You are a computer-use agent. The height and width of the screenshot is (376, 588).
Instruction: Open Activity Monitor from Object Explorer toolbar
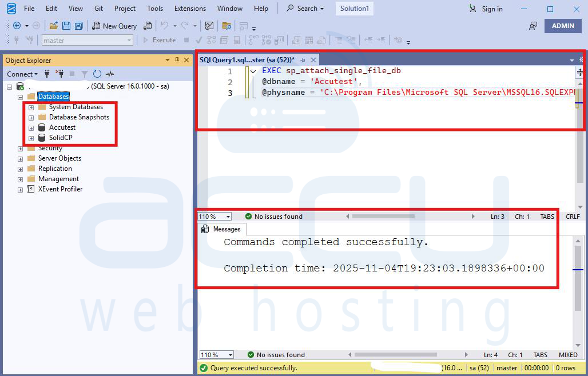coord(109,74)
